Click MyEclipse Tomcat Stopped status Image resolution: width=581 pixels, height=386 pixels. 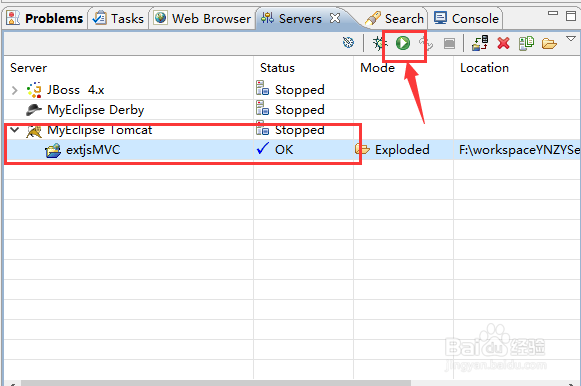pos(299,130)
